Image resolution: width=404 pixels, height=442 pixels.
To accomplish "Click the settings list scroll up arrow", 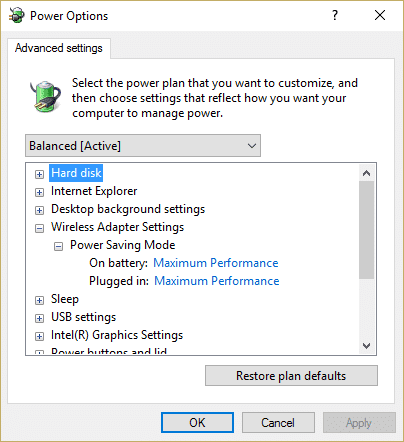I will tap(367, 173).
